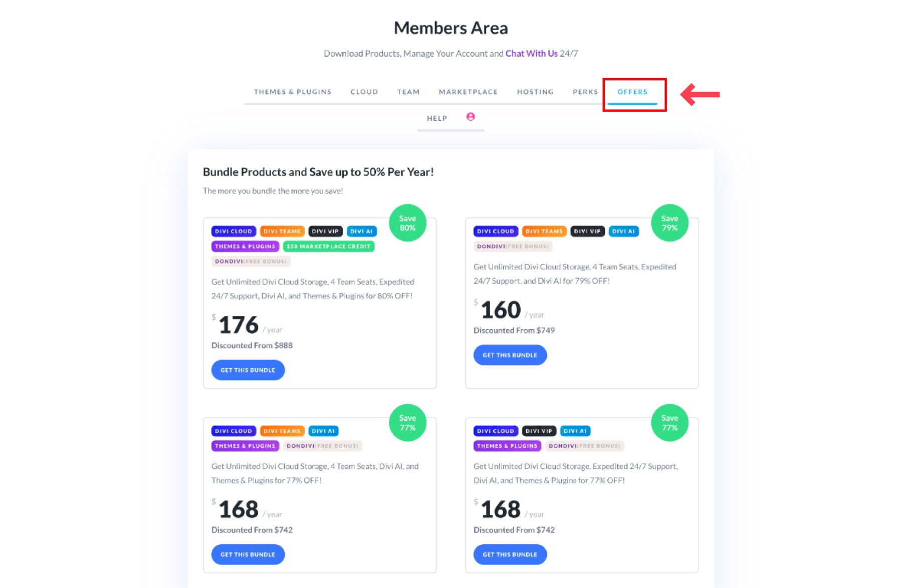
Task: Click the Save 79% badge
Action: point(669,223)
